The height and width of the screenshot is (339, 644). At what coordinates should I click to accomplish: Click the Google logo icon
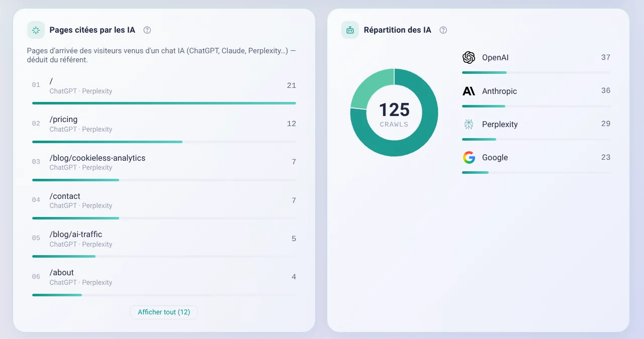[x=469, y=157]
